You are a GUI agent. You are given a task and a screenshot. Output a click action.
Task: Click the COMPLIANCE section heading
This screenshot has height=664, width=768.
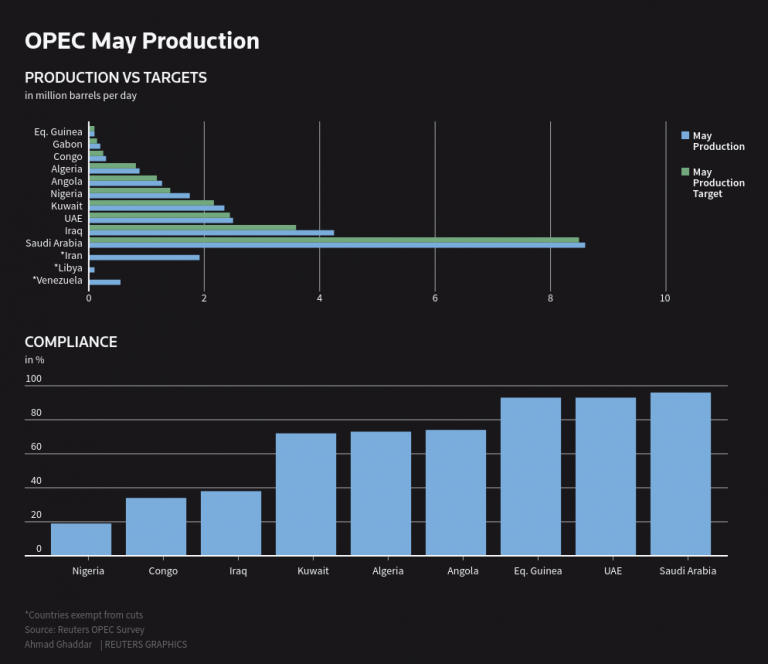[x=71, y=342]
